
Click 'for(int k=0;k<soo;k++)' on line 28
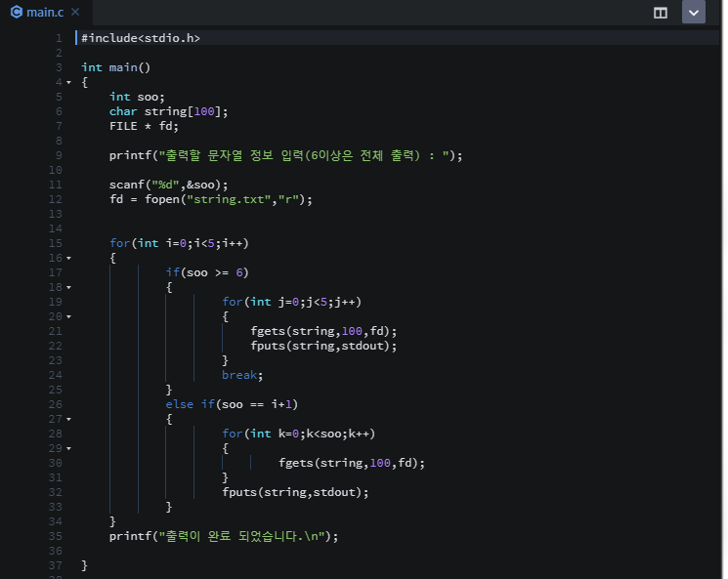pyautogui.click(x=299, y=434)
